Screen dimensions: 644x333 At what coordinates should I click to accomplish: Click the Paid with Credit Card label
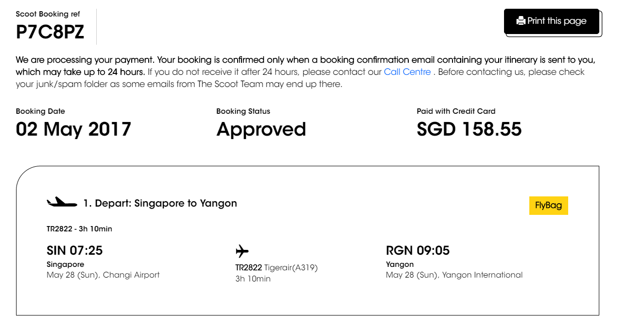click(x=456, y=111)
